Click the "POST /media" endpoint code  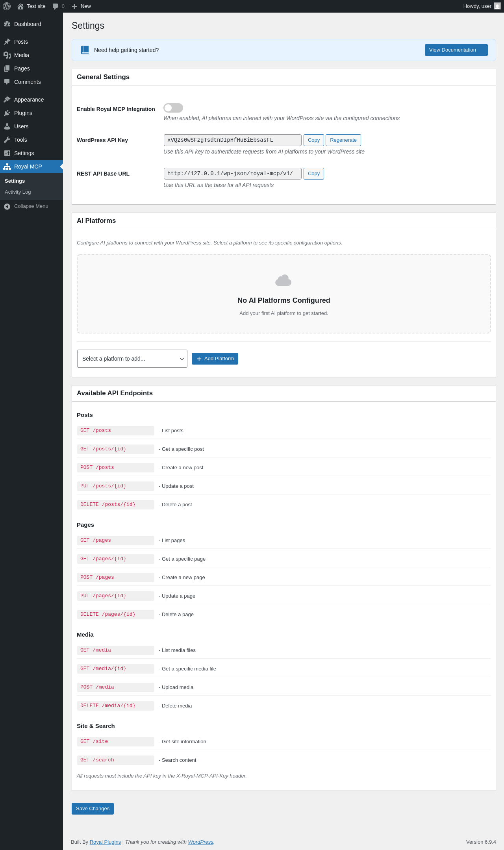(x=116, y=687)
